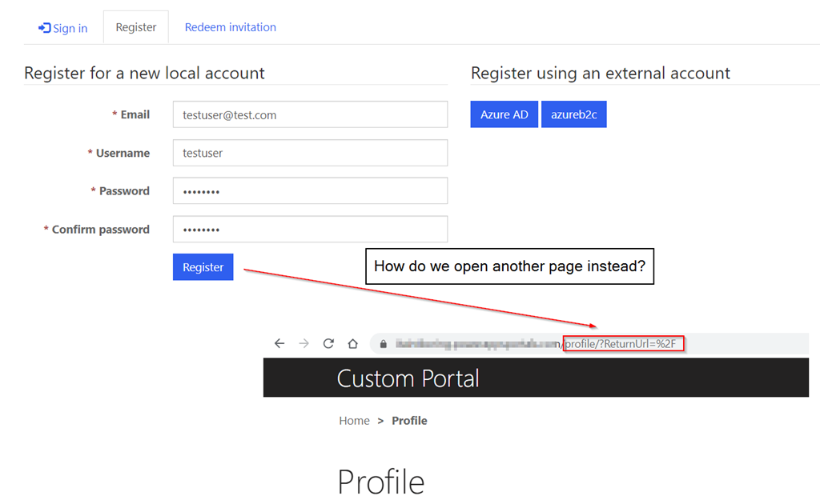The height and width of the screenshot is (504, 820).
Task: Select the Register tab
Action: click(x=136, y=27)
